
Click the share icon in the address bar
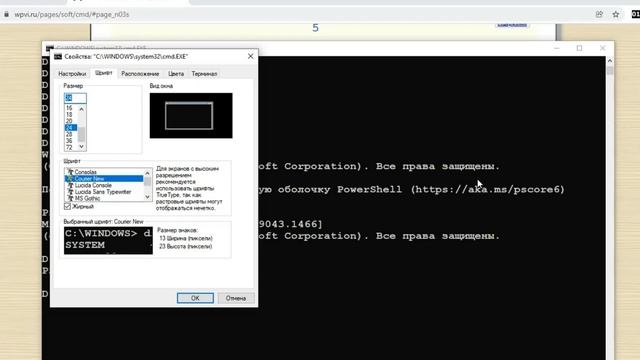pos(599,14)
